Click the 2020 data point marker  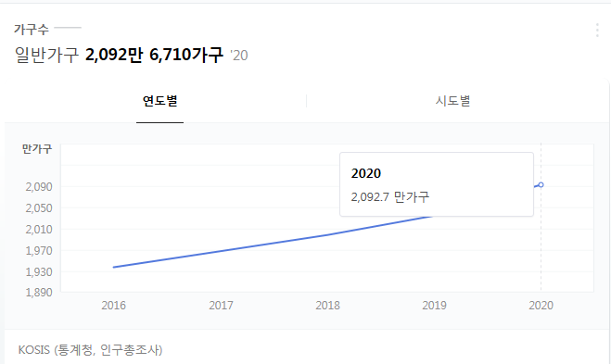[x=541, y=185]
